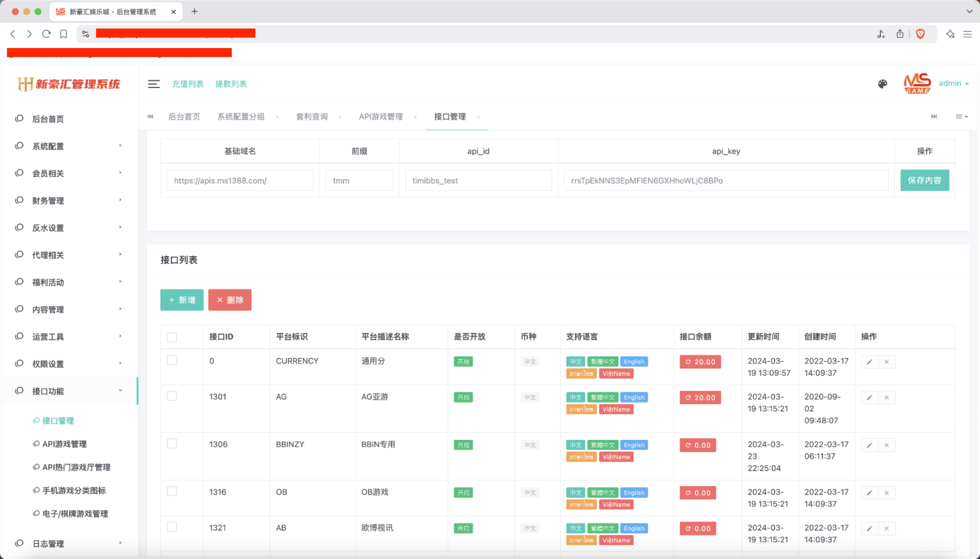
Task: Click into the api_key input field
Action: click(x=726, y=181)
